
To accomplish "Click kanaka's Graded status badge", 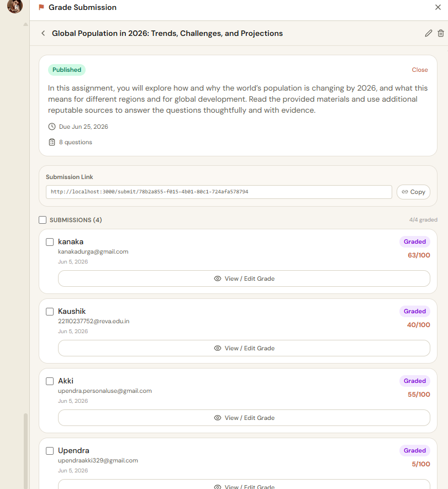I will 415,241.
